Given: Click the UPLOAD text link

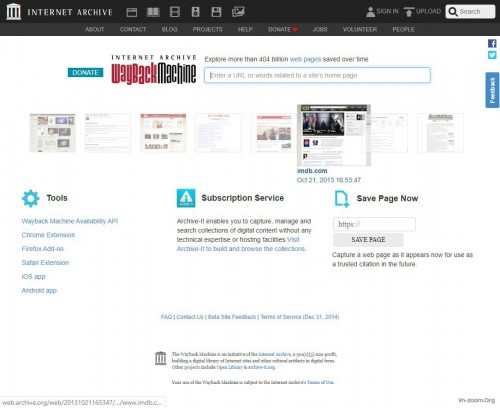Looking at the screenshot, I should [x=428, y=11].
